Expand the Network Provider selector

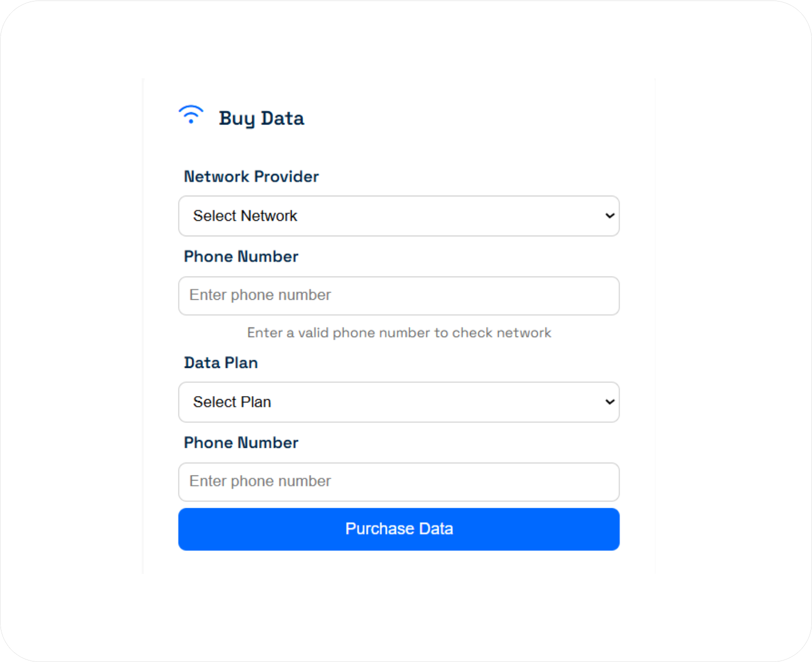click(x=399, y=216)
